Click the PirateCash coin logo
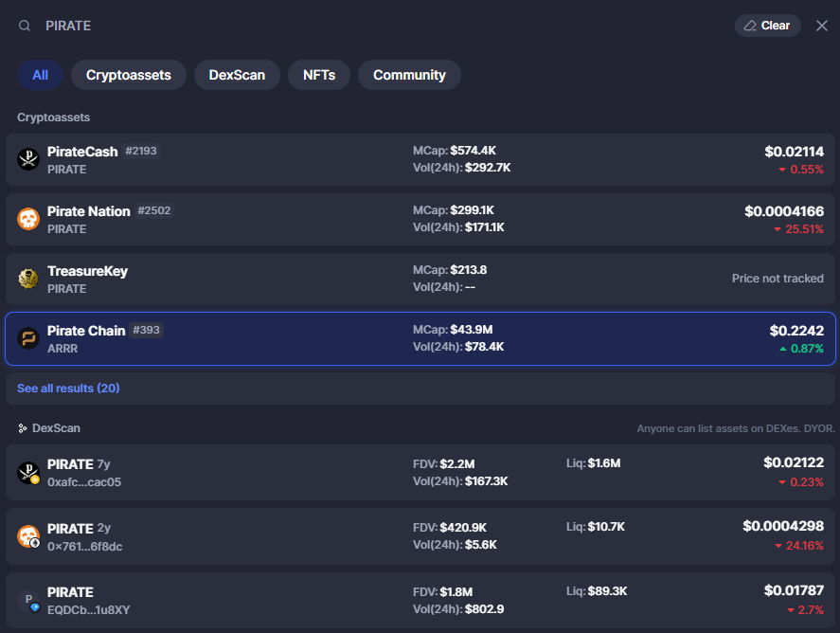The height and width of the screenshot is (633, 840). [x=28, y=159]
